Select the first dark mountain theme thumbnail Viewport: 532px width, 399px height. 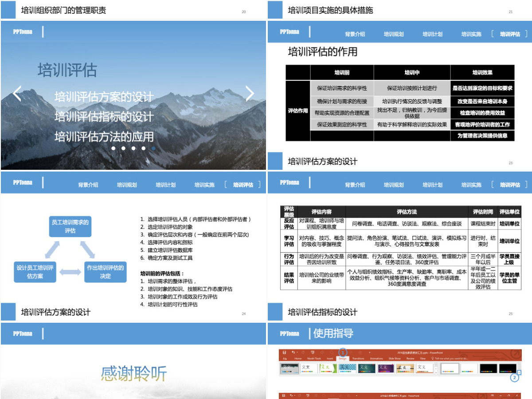click(290, 368)
